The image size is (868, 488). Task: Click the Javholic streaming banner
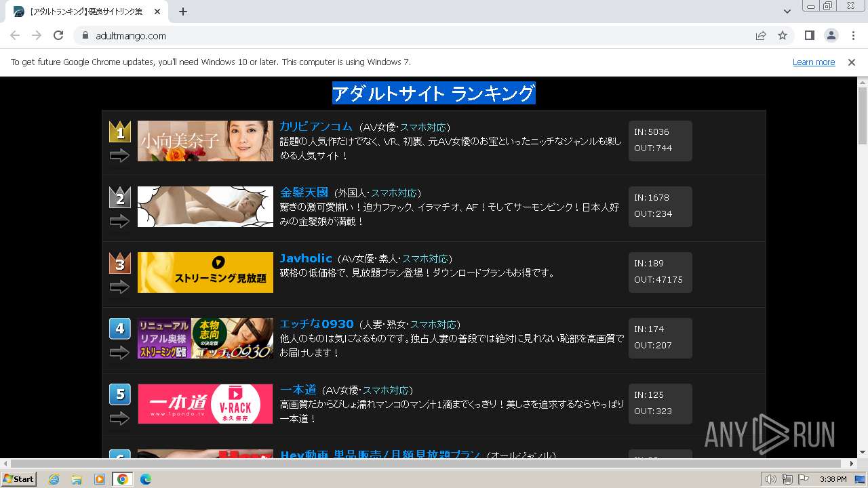pos(205,272)
